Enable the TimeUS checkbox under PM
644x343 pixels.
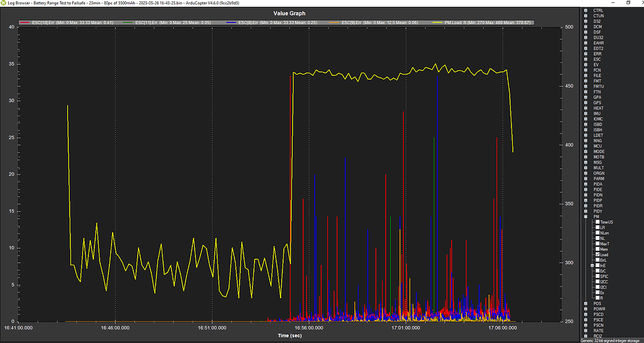(x=597, y=222)
